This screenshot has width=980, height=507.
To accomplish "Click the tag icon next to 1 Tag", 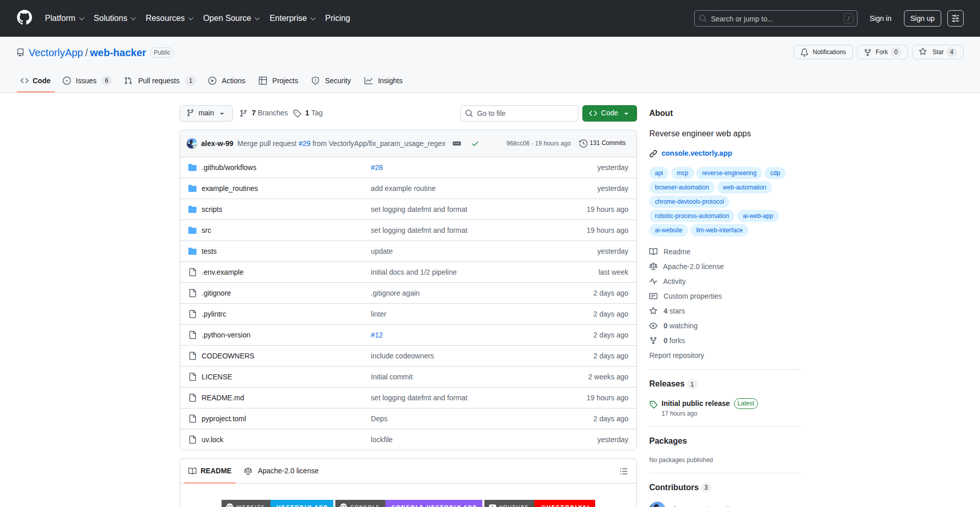I will [298, 113].
